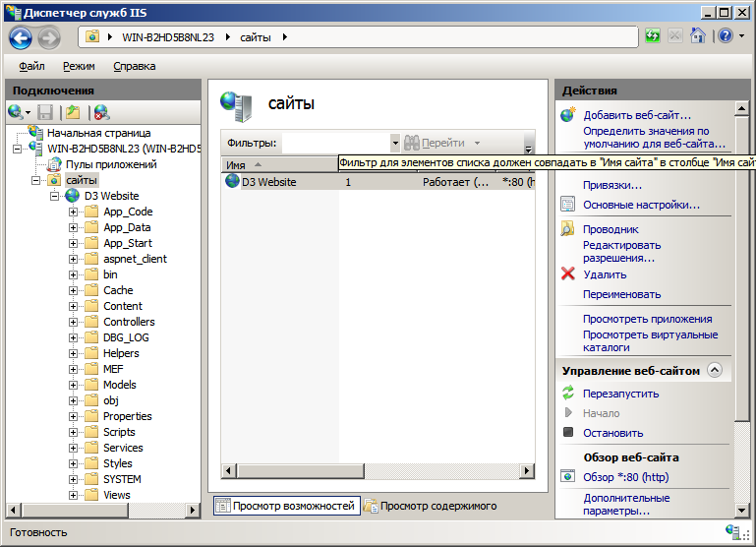The width and height of the screenshot is (756, 547).
Task: Click the Up folder icon in Connections
Action: (73, 112)
